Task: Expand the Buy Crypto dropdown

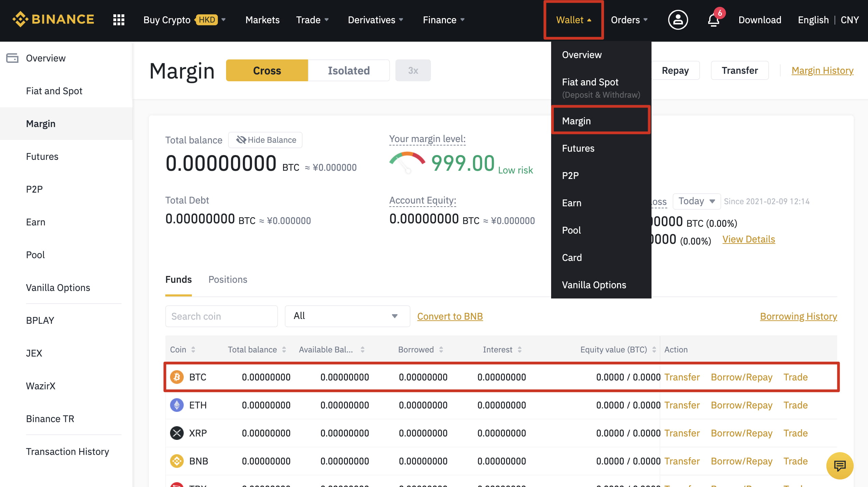Action: [x=185, y=20]
